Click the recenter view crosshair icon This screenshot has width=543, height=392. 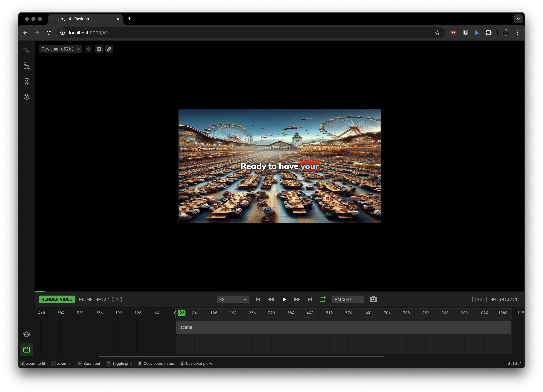88,49
